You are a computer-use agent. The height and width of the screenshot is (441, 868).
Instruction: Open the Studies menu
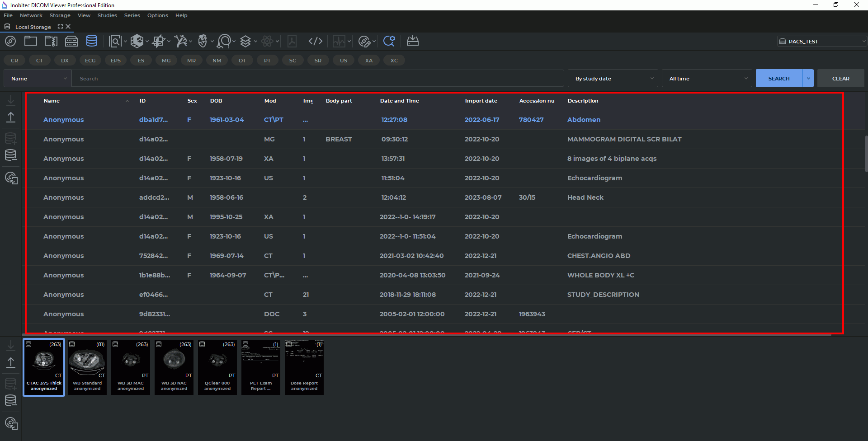107,15
